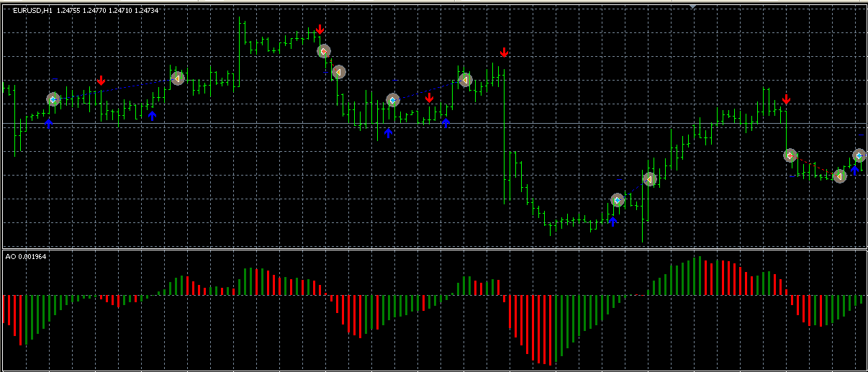This screenshot has height=372, width=868.
Task: Select the red dashed trade line near the right edge
Action: click(x=815, y=165)
